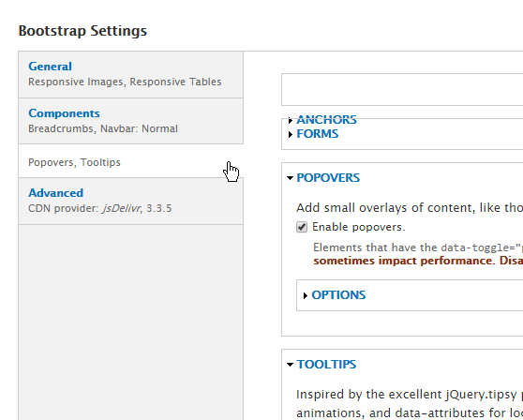Click 'Breadcrumbs, Navbar: Normal' summary text

103,128
